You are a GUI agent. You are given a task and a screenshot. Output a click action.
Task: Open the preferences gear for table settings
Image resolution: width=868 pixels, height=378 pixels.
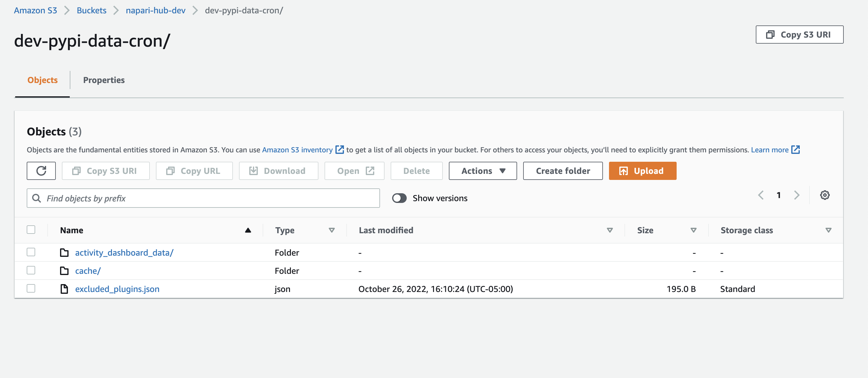tap(825, 195)
